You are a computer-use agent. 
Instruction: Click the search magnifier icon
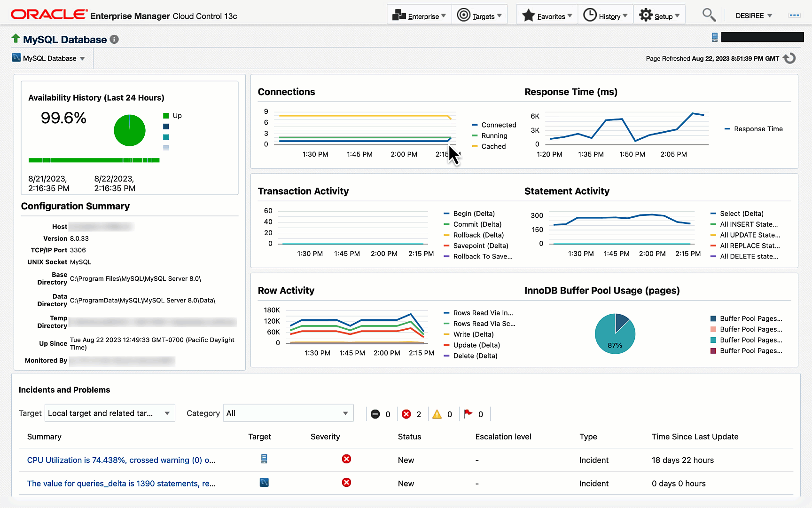[x=709, y=16]
